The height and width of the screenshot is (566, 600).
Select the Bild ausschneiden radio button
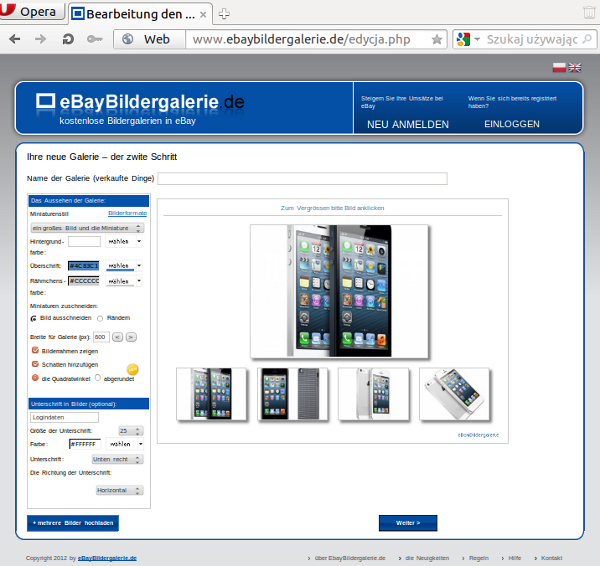pos(34,318)
